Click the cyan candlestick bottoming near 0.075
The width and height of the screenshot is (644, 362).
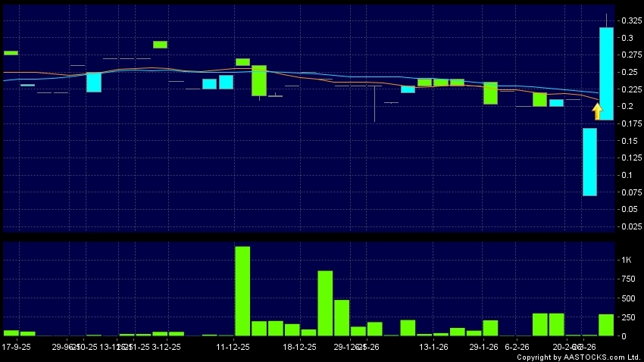[589, 161]
